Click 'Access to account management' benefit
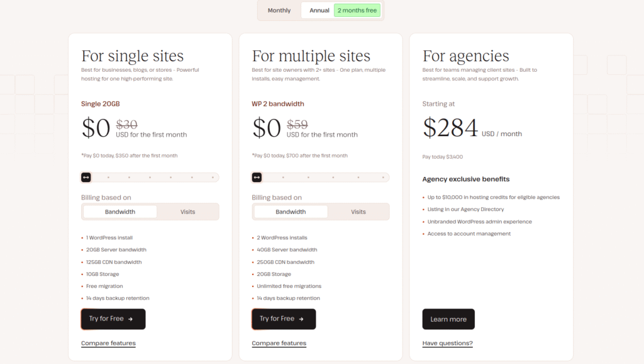The width and height of the screenshot is (644, 364). pyautogui.click(x=469, y=233)
